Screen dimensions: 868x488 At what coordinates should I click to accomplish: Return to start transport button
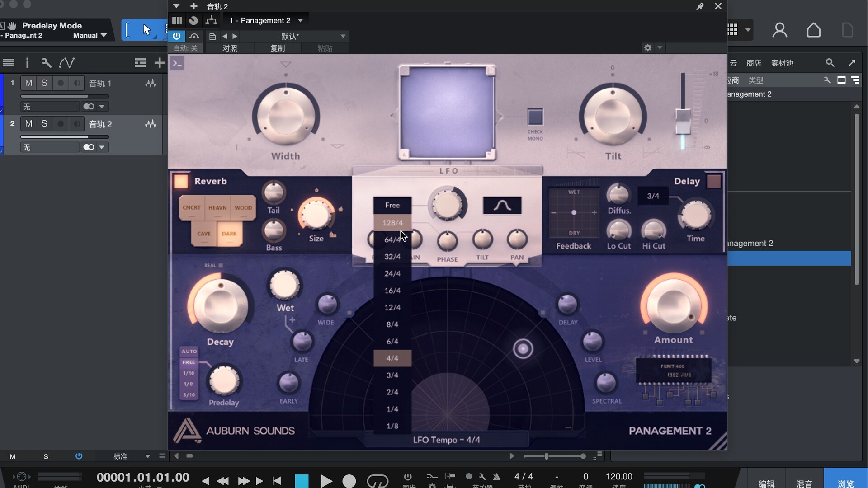pyautogui.click(x=277, y=481)
